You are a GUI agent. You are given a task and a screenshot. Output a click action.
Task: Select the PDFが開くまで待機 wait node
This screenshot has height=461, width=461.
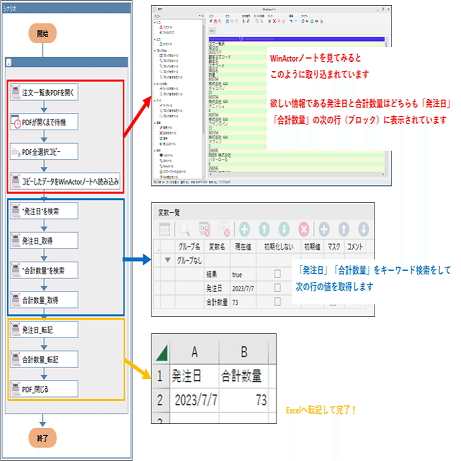tap(44, 122)
